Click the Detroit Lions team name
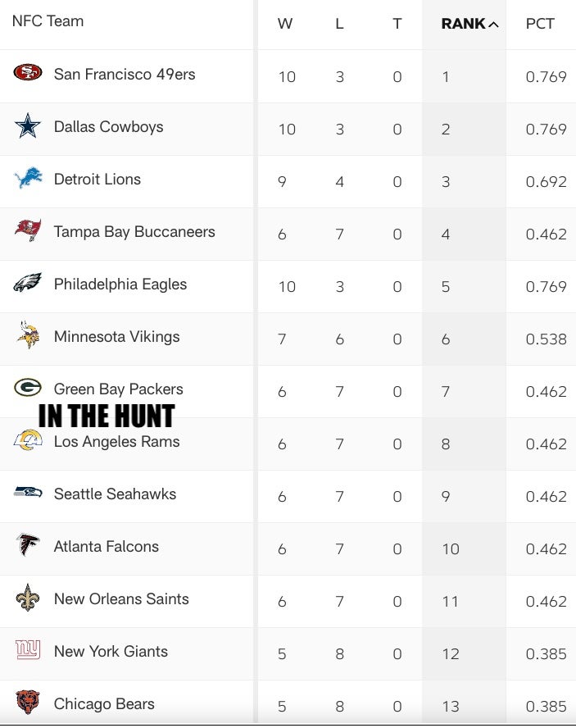 tap(98, 179)
